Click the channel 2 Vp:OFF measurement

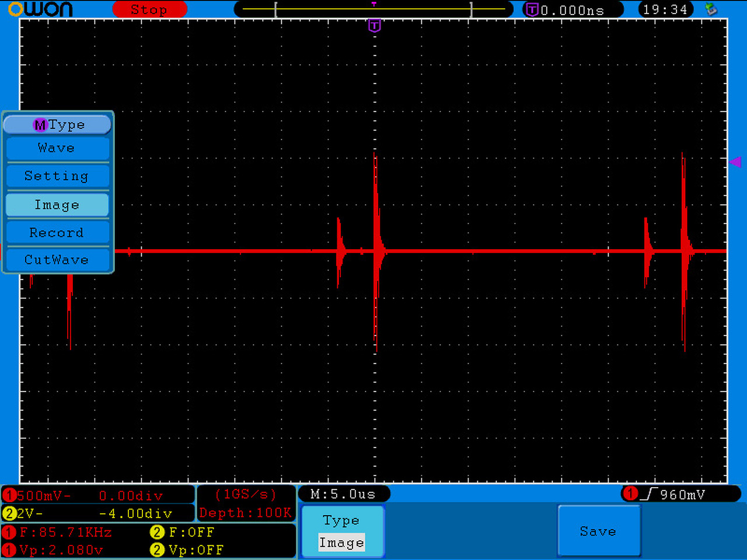(x=196, y=549)
